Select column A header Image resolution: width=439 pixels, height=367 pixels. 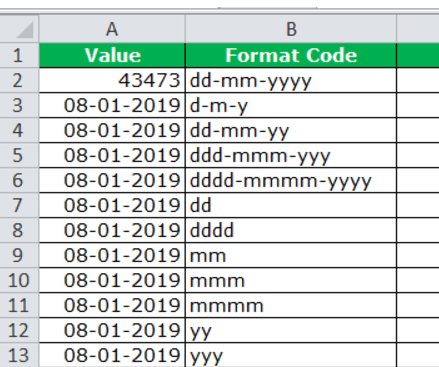pos(112,29)
